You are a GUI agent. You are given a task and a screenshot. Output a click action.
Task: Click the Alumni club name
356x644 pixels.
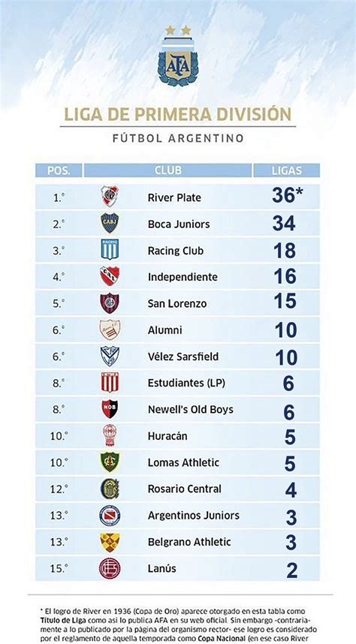(x=164, y=330)
